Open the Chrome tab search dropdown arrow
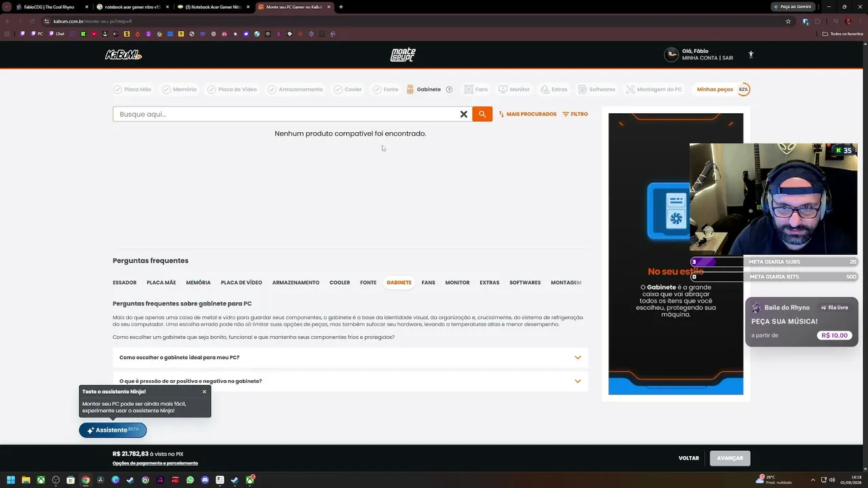This screenshot has height=488, width=868. point(7,7)
